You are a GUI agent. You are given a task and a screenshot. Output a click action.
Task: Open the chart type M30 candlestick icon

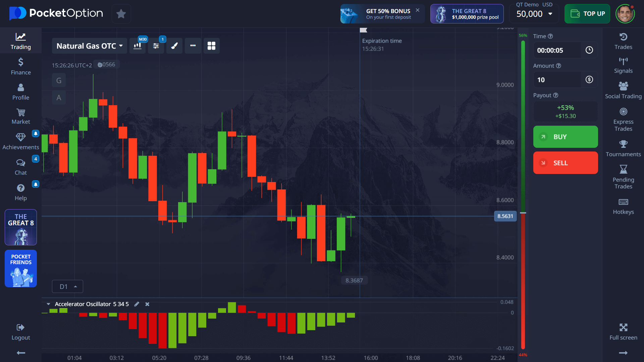(138, 46)
